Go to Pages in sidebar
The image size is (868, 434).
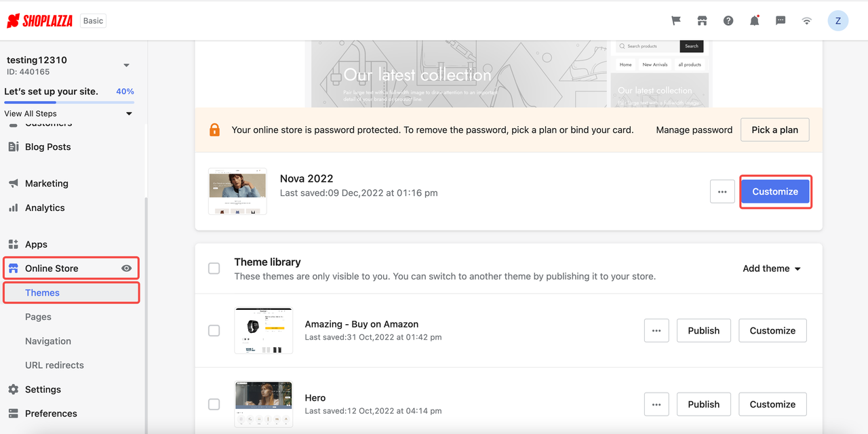pos(38,317)
